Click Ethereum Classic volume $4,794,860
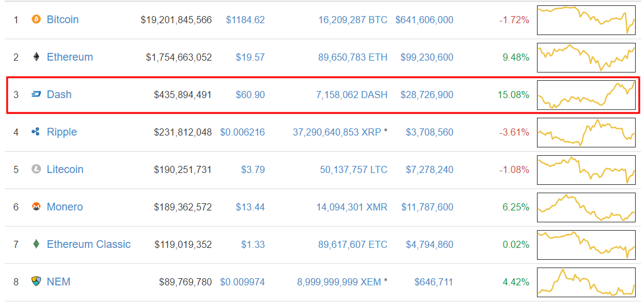The width and height of the screenshot is (644, 302). [x=429, y=245]
